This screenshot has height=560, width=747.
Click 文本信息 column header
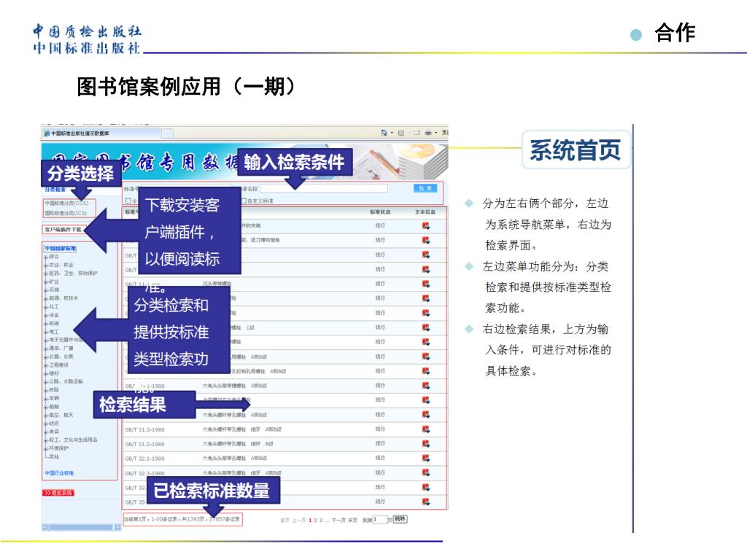point(425,212)
